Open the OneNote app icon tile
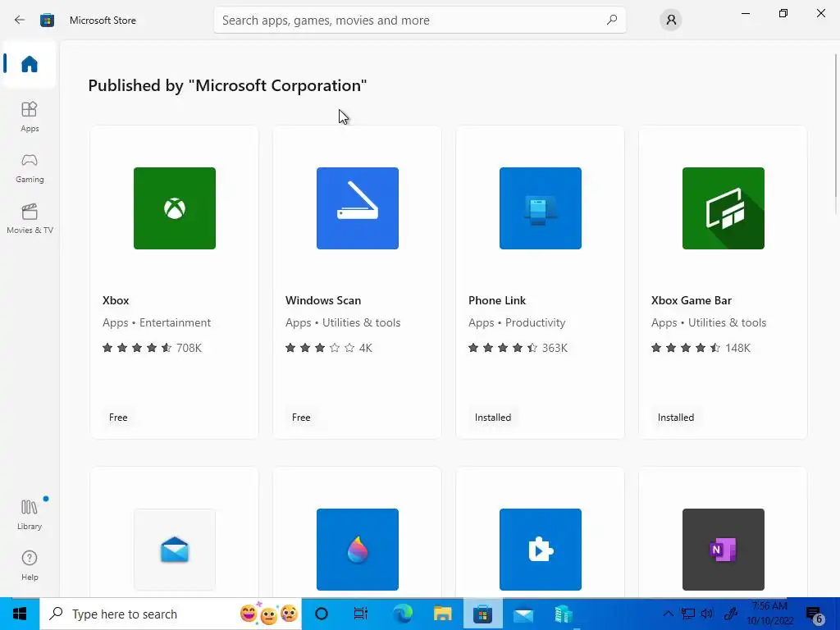 pyautogui.click(x=724, y=549)
